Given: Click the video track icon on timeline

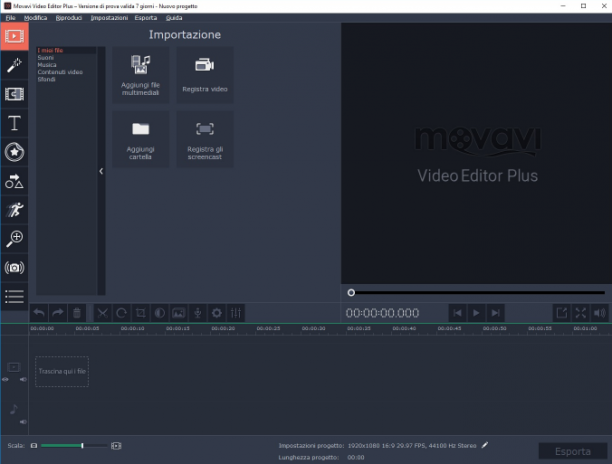Looking at the screenshot, I should (x=14, y=367).
